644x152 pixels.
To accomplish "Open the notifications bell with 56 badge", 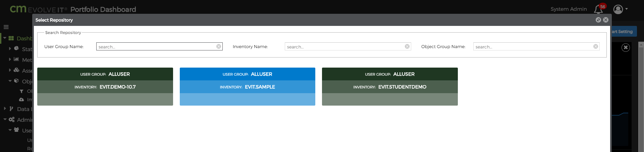I will click(600, 9).
